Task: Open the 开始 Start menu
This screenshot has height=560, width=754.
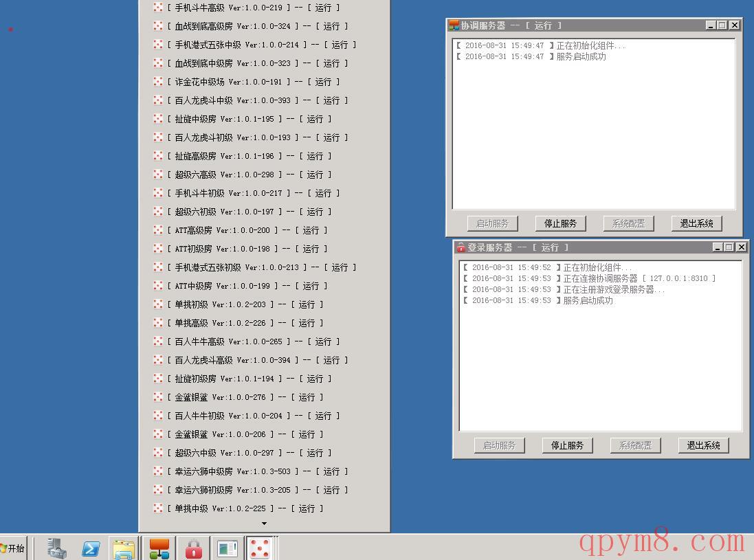Action: click(x=14, y=548)
